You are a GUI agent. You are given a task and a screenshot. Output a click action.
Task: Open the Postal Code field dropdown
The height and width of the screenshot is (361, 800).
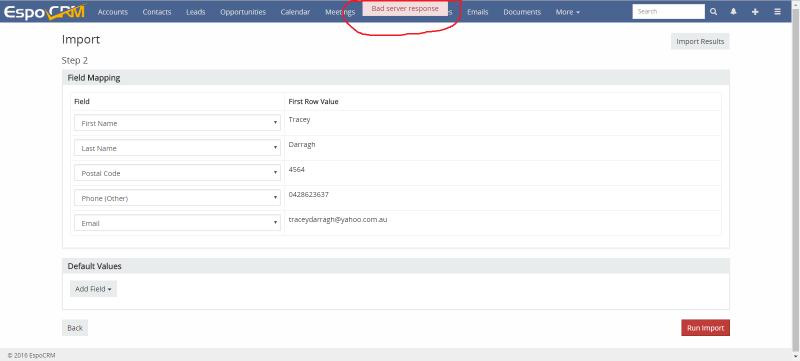(x=177, y=173)
